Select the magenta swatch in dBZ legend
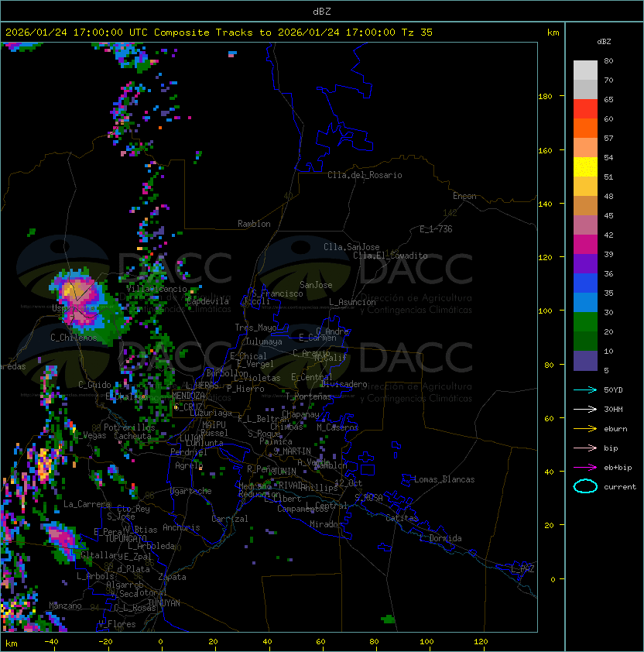The image size is (644, 652). pos(585,245)
